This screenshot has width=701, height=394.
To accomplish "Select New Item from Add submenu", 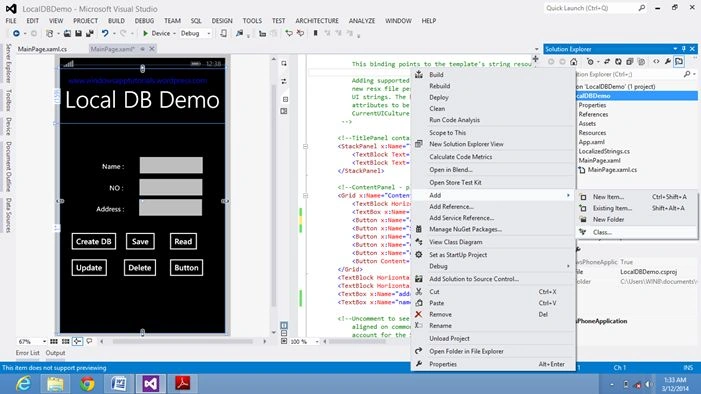I will coord(637,197).
